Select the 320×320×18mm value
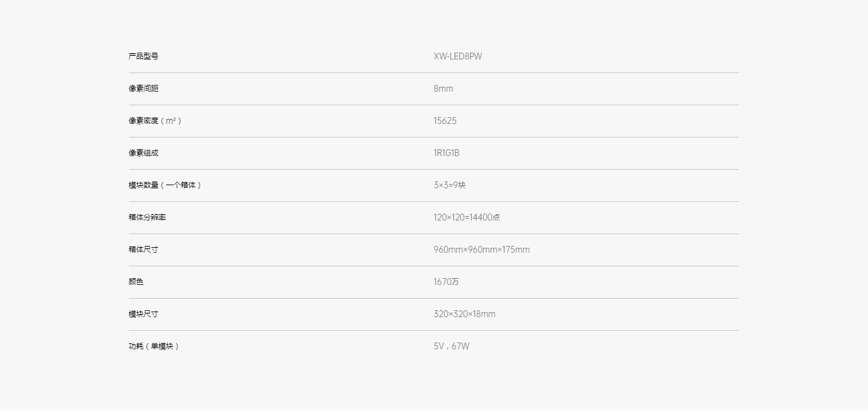868x415 pixels. 464,314
